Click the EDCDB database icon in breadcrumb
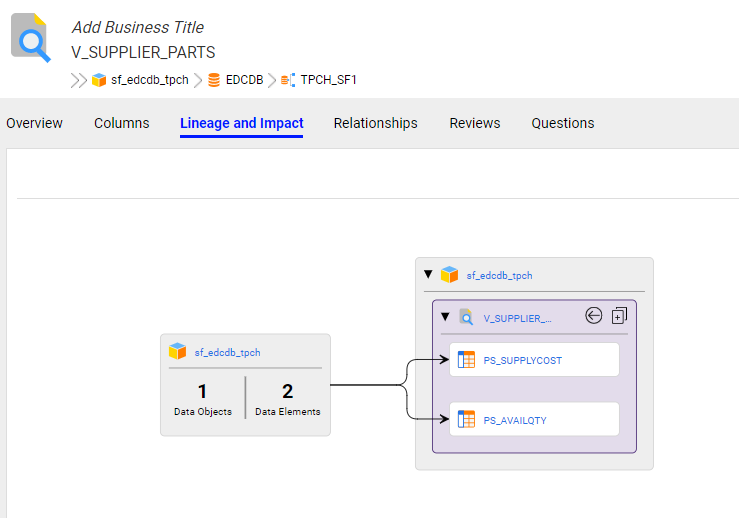 (214, 80)
